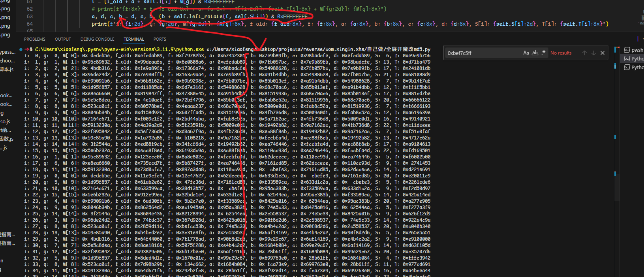Open so.js in the explorer

pyautogui.click(x=6, y=121)
